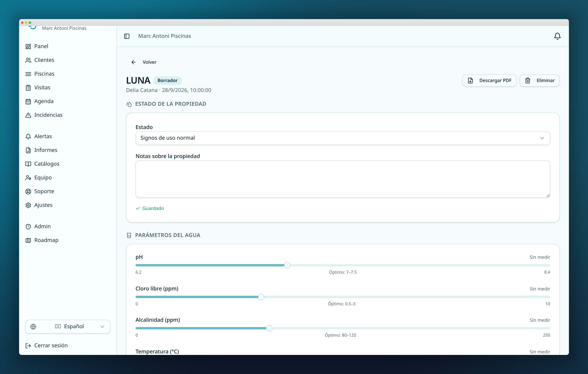Click the Guardado saved status text
The image size is (588, 374).
(153, 208)
